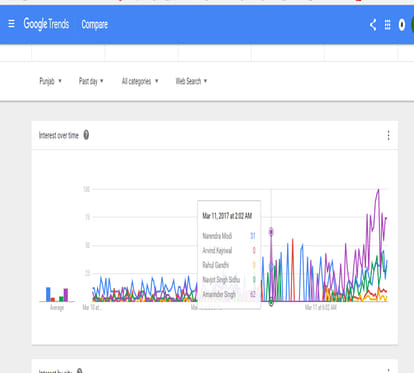
Task: Click the green Average bar
Action: (61, 299)
